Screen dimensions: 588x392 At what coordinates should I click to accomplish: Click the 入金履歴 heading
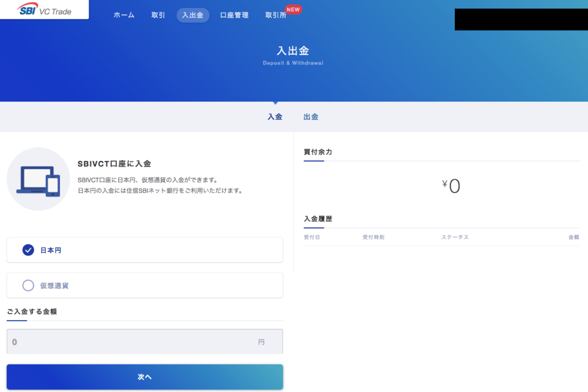coord(318,218)
